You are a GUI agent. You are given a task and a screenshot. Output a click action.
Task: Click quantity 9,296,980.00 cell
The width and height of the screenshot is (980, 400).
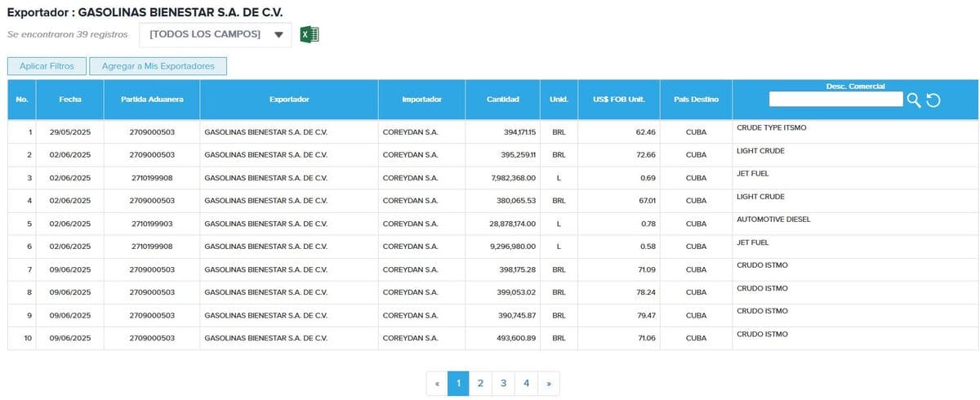tap(503, 246)
